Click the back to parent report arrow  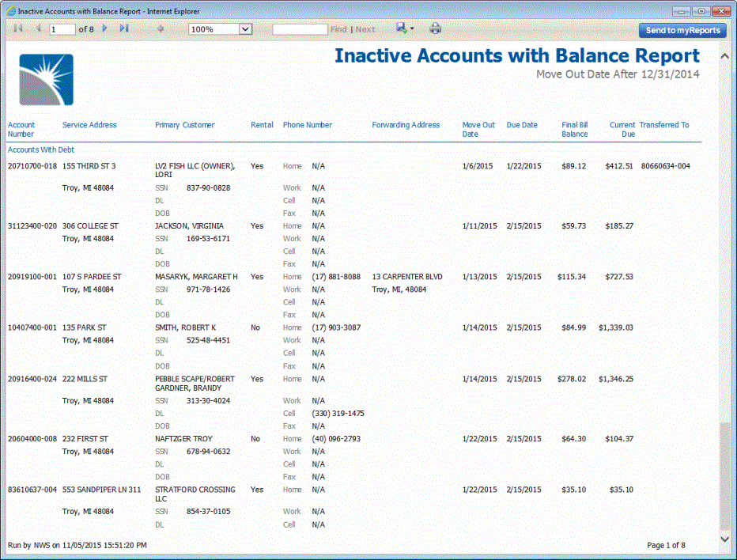click(161, 28)
